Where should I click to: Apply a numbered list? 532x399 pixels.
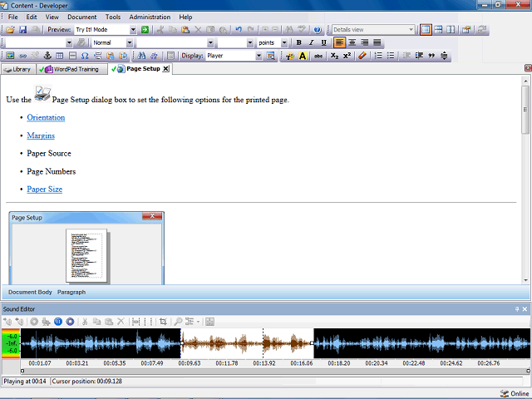pos(378,56)
